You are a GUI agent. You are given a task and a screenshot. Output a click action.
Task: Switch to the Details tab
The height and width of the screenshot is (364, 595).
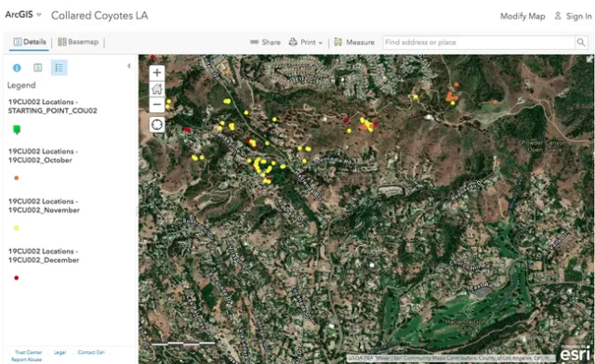[x=30, y=42]
